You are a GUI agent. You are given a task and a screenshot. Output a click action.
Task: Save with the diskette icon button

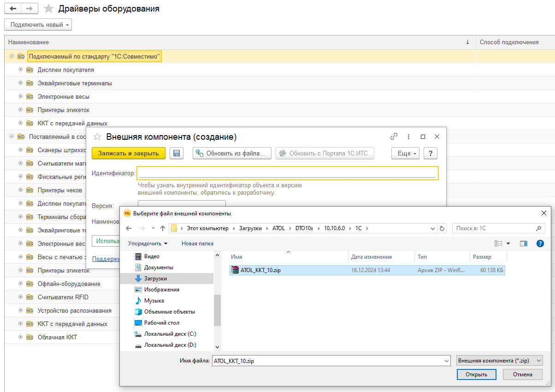click(x=177, y=154)
